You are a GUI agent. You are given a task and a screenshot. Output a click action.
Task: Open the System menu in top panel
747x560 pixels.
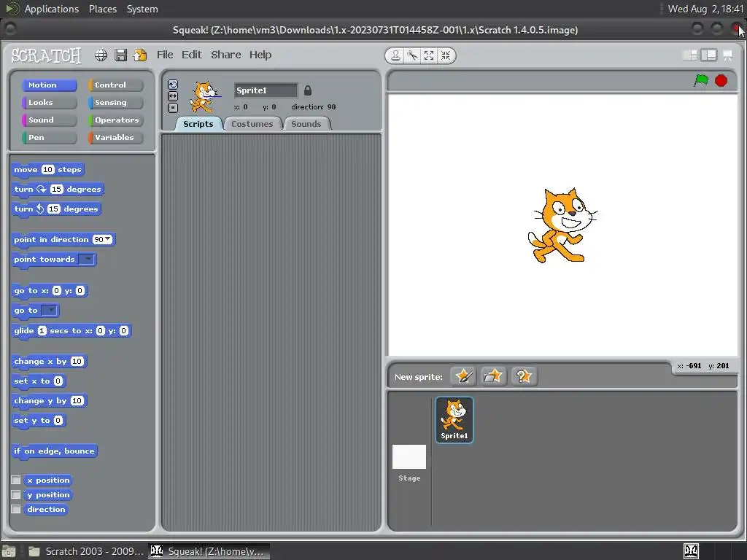[x=142, y=9]
